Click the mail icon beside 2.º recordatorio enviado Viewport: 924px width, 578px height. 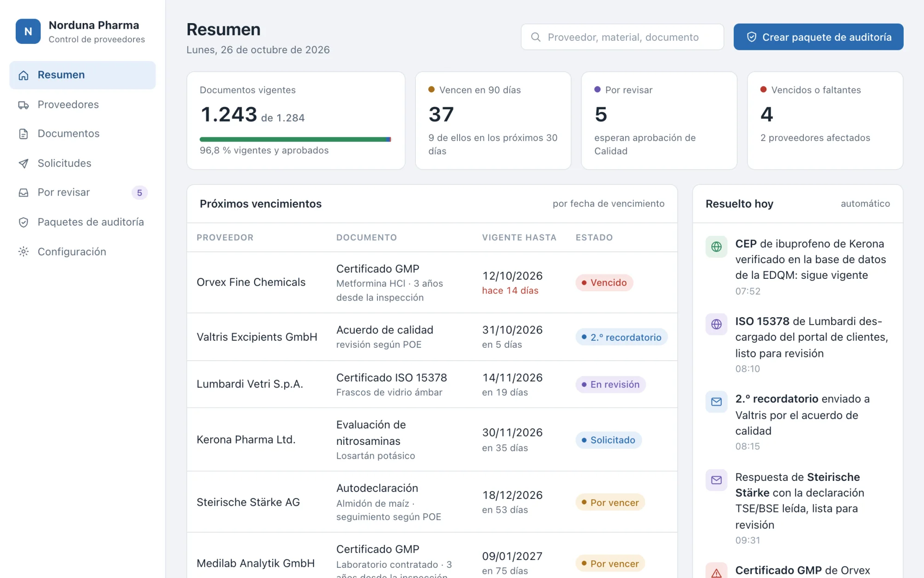point(717,402)
